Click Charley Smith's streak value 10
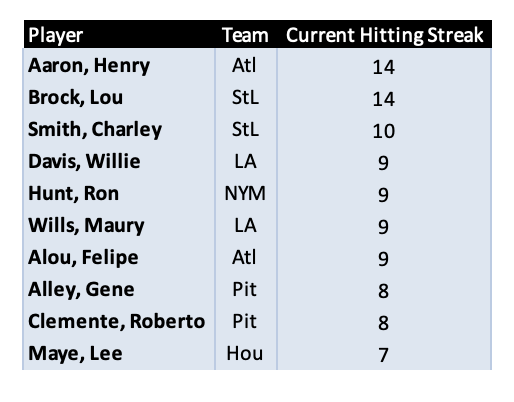 (x=384, y=129)
